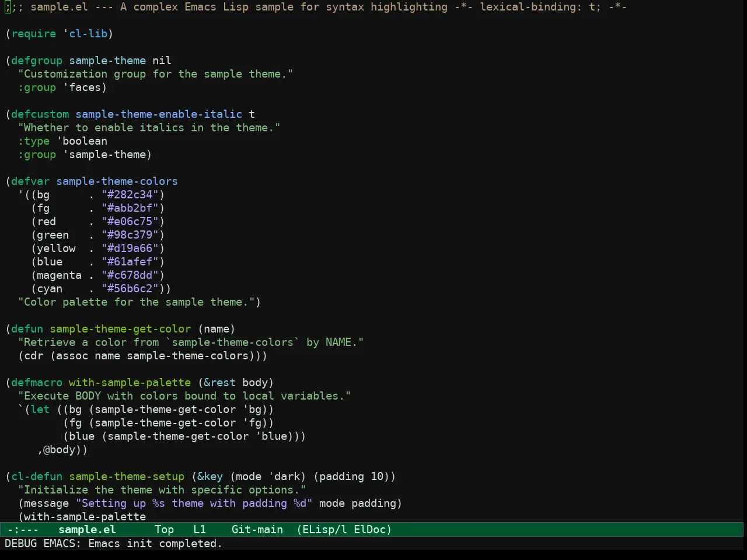This screenshot has height=560, width=747.
Task: Click the ,@body splice expression
Action: click(x=59, y=450)
